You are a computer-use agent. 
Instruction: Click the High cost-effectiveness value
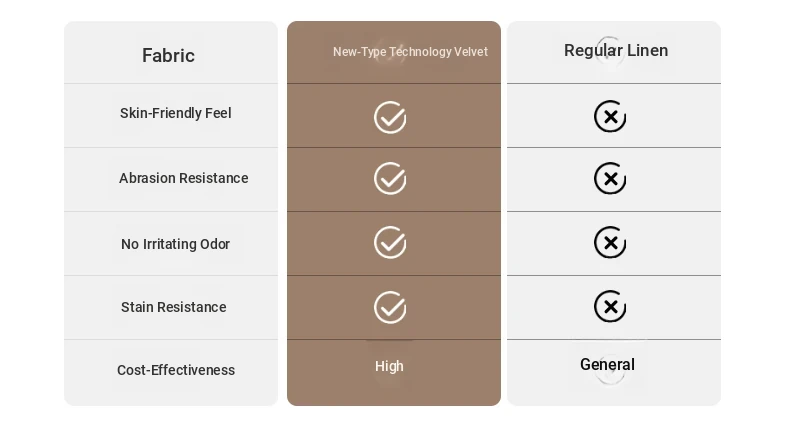point(389,366)
